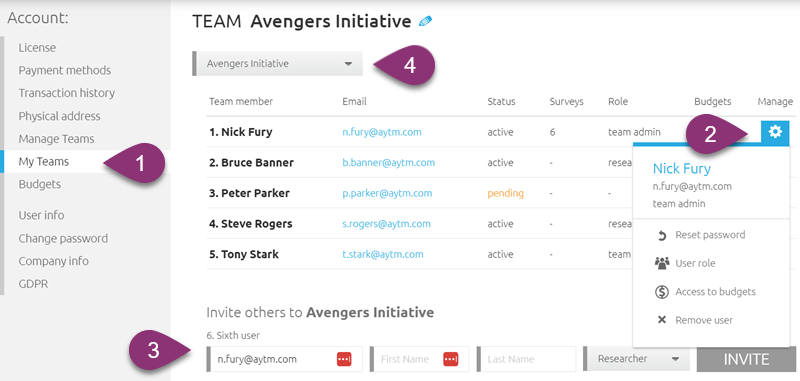800x381 pixels.
Task: Go to Change password
Action: click(63, 238)
